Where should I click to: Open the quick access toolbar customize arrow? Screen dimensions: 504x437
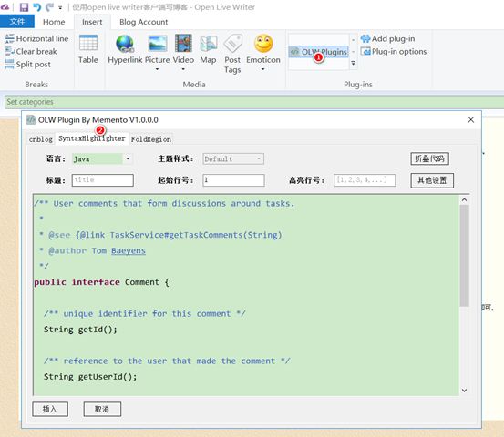(x=60, y=7)
